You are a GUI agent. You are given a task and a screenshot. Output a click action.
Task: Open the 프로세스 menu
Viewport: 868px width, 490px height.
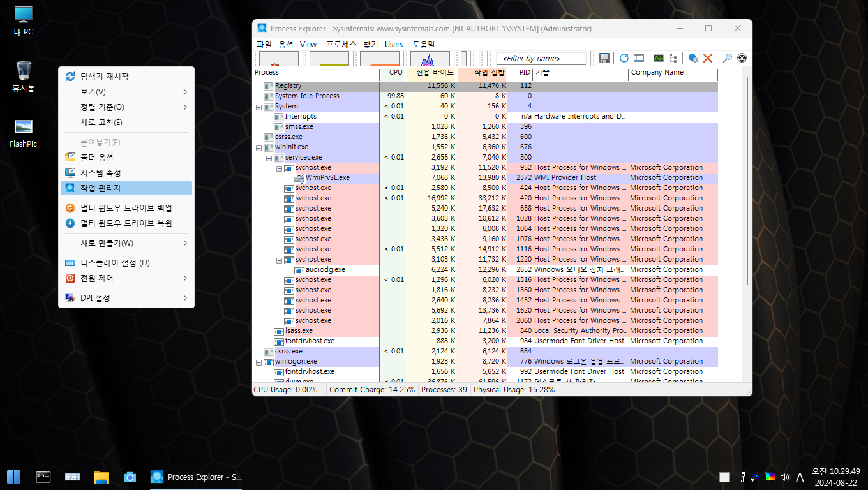click(341, 45)
